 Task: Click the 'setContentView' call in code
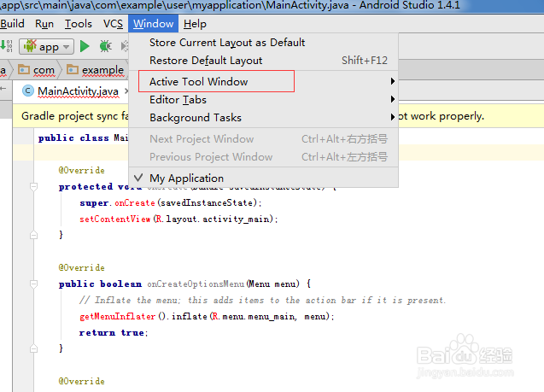tap(114, 219)
